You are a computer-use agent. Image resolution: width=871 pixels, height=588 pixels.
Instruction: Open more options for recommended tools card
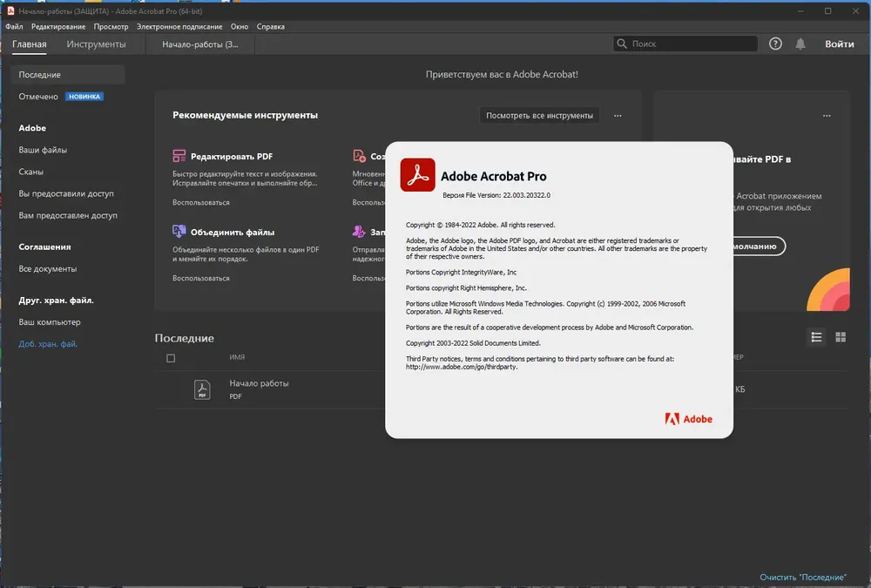click(618, 116)
